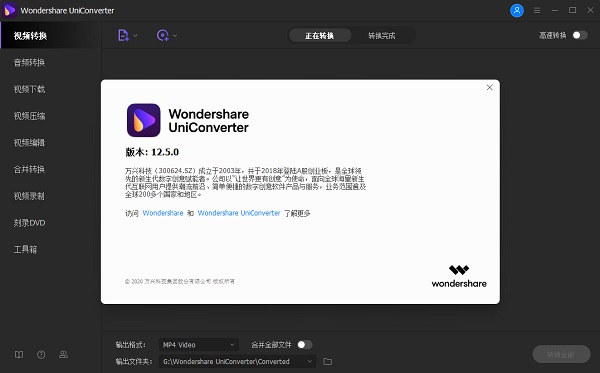The width and height of the screenshot is (600, 373).
Task: Close the about dialog
Action: point(489,88)
